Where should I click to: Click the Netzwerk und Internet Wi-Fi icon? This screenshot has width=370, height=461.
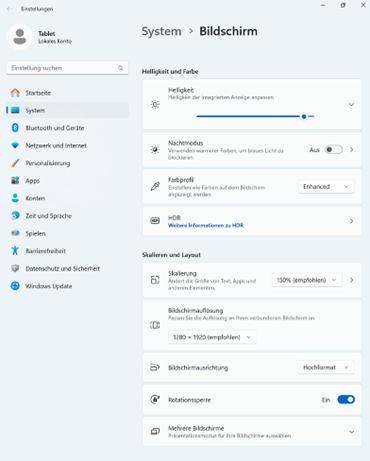pyautogui.click(x=15, y=145)
